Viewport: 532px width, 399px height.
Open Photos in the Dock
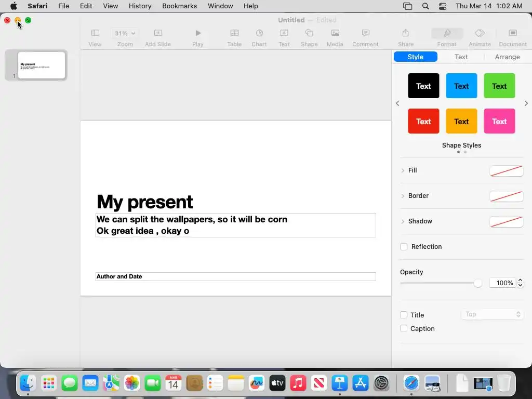(132, 383)
